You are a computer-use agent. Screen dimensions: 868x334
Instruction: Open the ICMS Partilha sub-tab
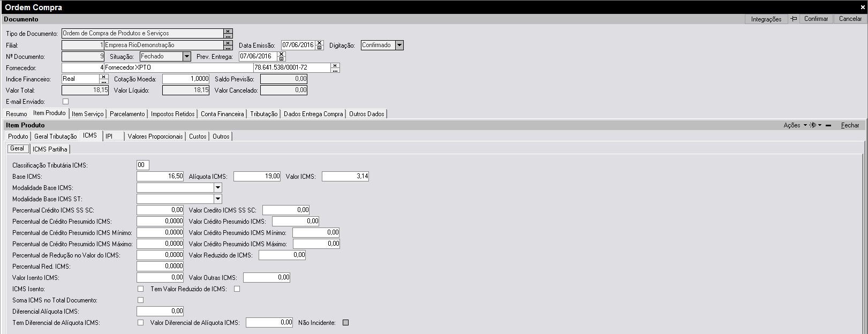(x=50, y=149)
